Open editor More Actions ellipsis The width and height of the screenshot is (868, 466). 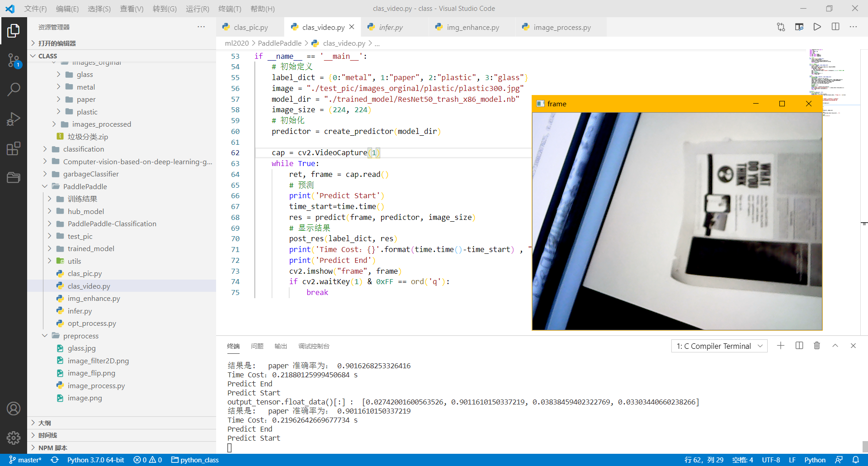pyautogui.click(x=853, y=27)
